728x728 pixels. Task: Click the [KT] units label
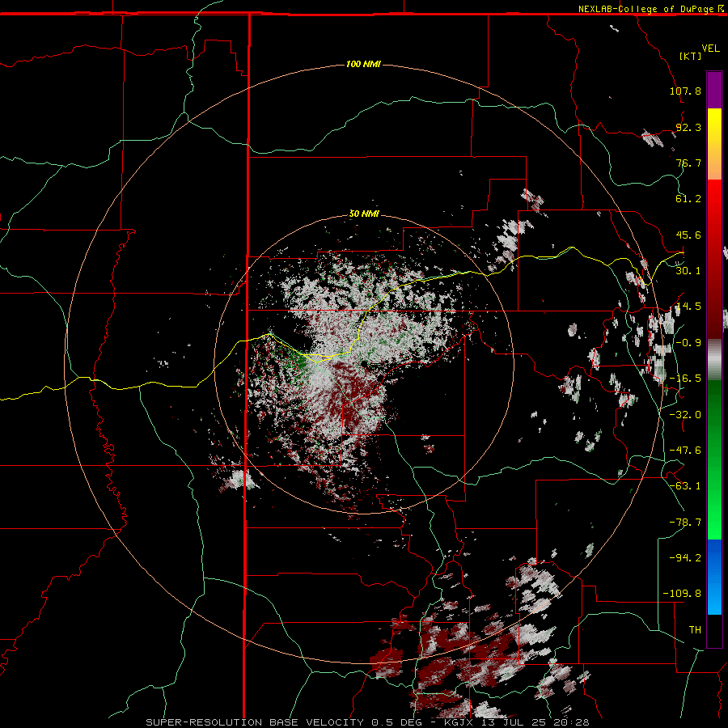click(691, 56)
